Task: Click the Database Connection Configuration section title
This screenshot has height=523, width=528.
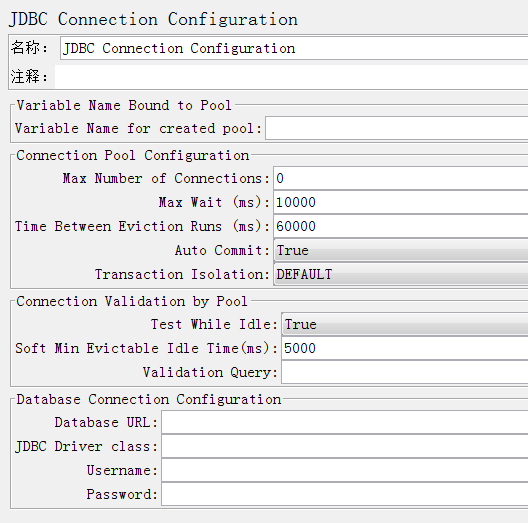Action: (148, 399)
